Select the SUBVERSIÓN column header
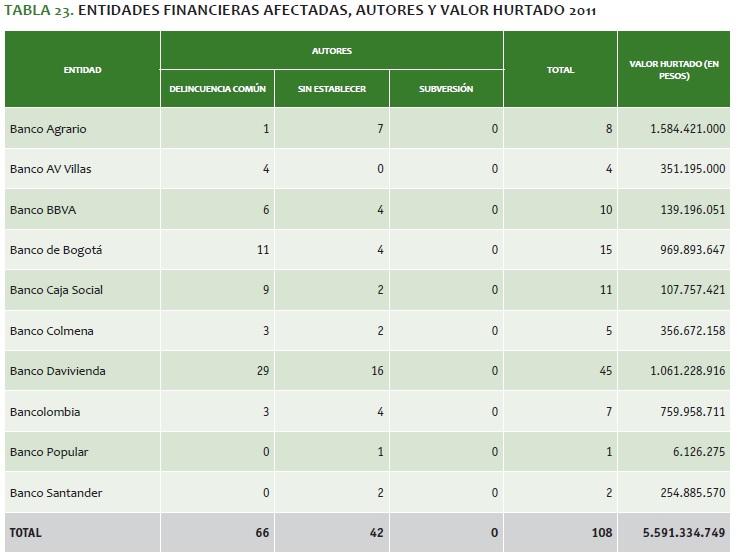The image size is (739, 555). point(446,89)
